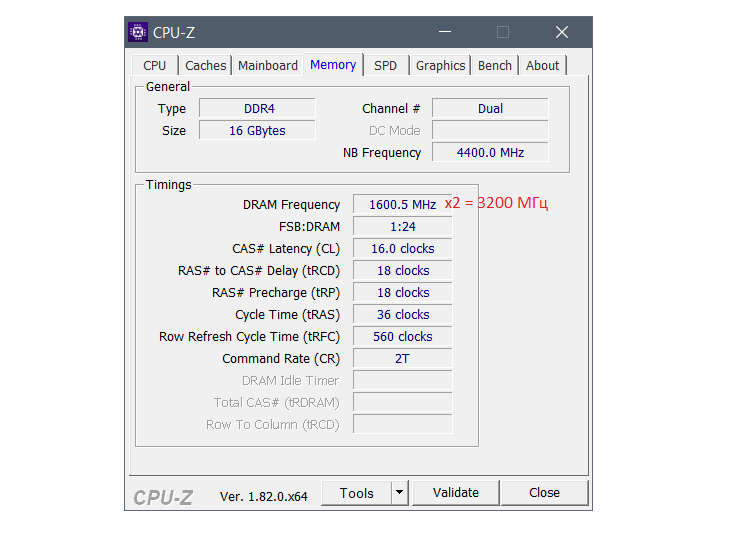Click the Channel # label
The image size is (735, 536).
(391, 108)
